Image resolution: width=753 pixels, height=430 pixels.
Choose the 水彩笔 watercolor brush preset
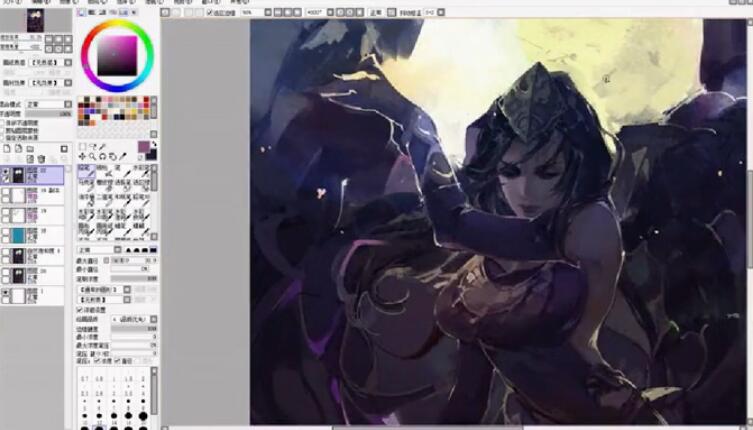(x=142, y=171)
